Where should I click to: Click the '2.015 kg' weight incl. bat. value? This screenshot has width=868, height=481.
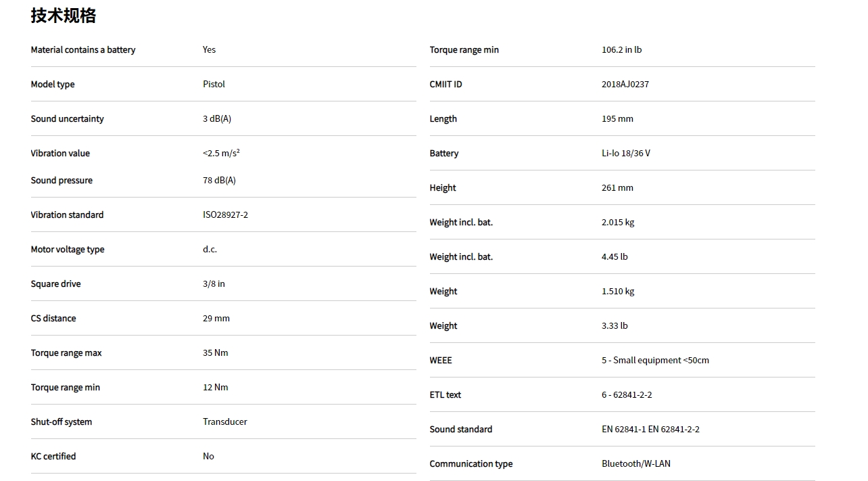click(617, 223)
